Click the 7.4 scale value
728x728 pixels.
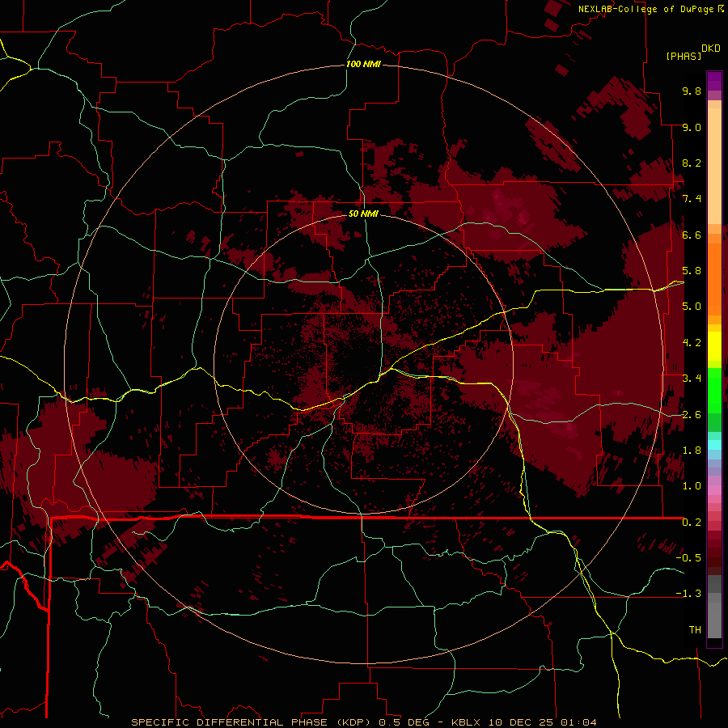692,199
